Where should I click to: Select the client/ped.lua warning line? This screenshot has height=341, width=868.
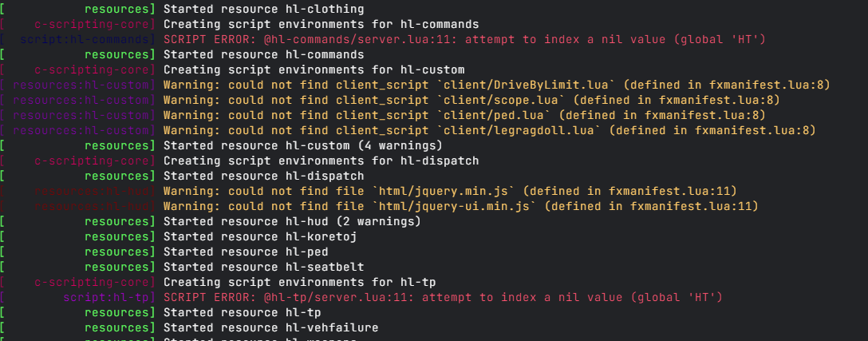coord(465,115)
